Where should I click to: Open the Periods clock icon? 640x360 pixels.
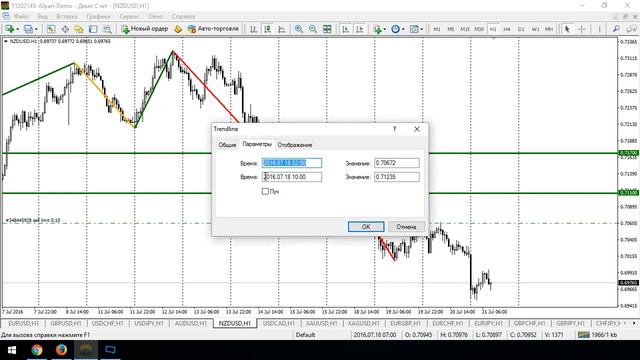395,29
